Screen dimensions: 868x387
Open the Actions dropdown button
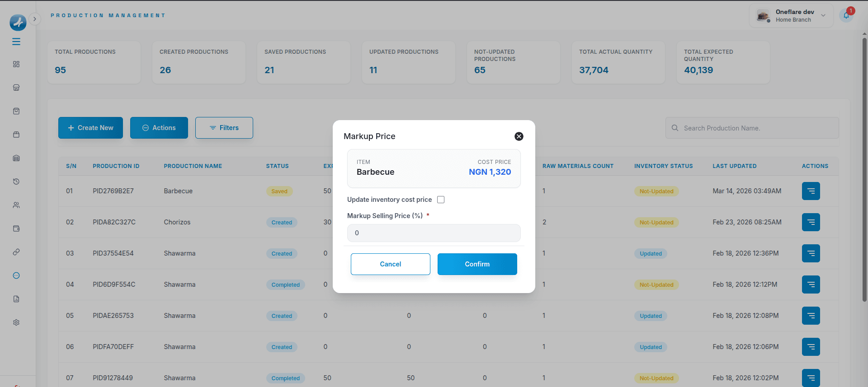pyautogui.click(x=159, y=128)
